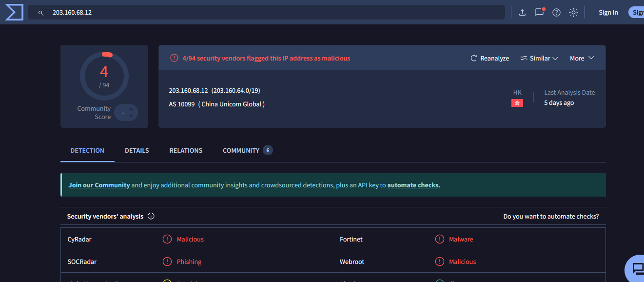
Task: Open the notifications chat icon
Action: 539,12
